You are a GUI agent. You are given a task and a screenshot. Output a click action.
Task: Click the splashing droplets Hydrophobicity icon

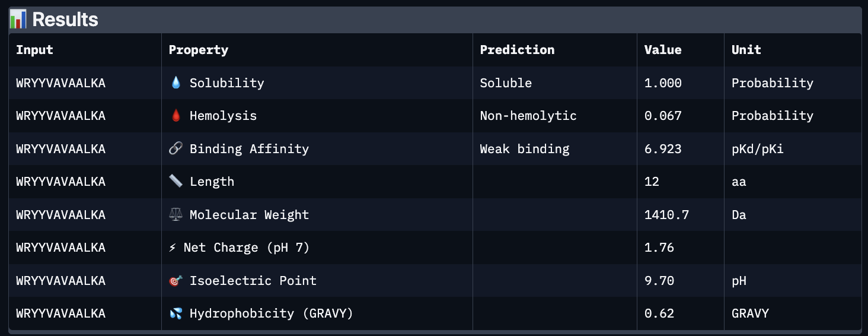tap(175, 313)
